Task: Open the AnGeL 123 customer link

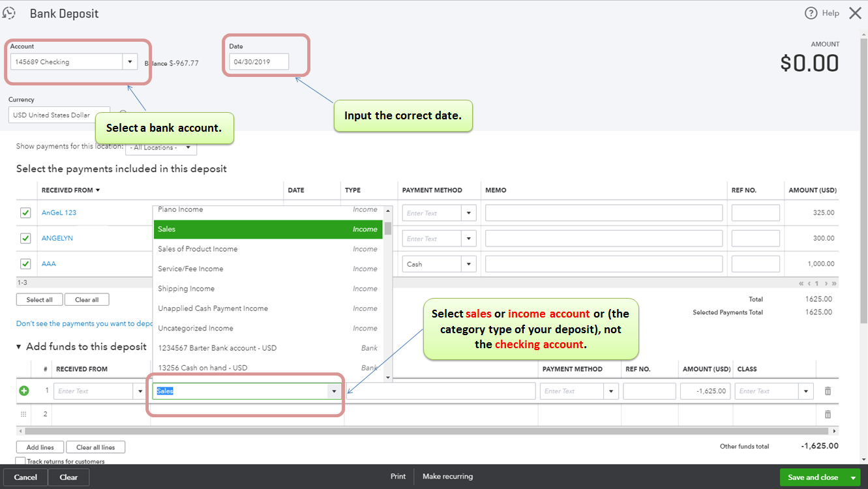Action: click(59, 213)
